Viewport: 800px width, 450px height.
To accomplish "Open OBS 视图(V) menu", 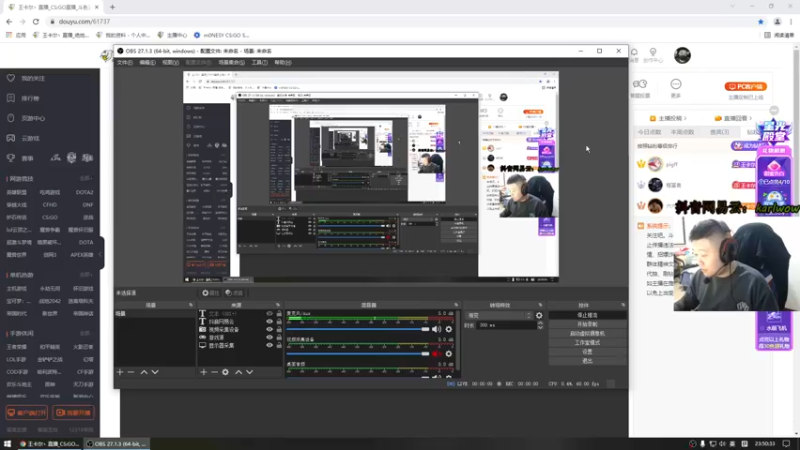I will tap(170, 63).
